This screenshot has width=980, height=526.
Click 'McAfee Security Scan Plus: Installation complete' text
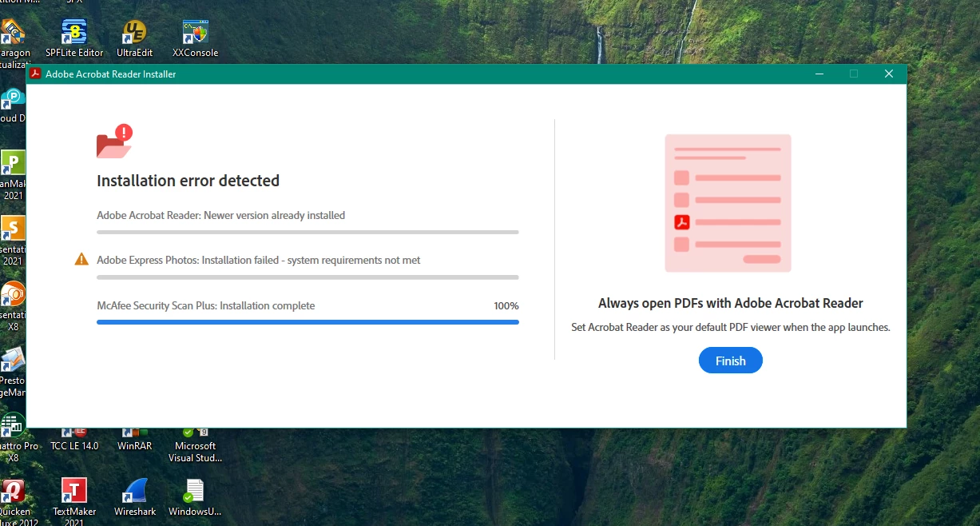tap(205, 305)
